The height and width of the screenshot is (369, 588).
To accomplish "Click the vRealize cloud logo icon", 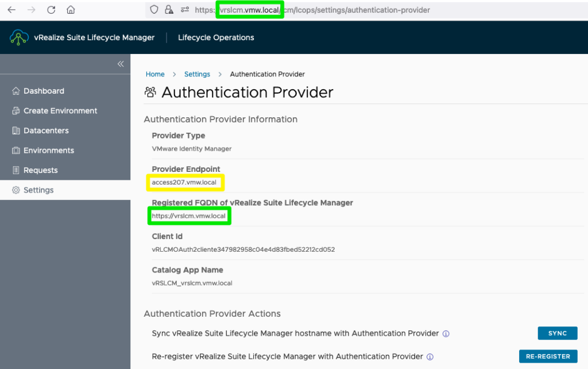I will click(x=19, y=37).
